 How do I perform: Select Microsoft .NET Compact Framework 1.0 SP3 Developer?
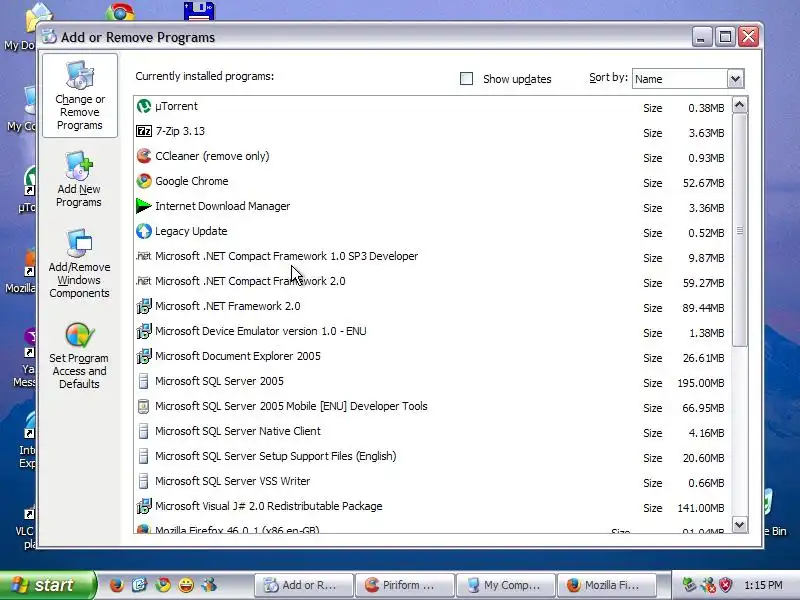[287, 256]
